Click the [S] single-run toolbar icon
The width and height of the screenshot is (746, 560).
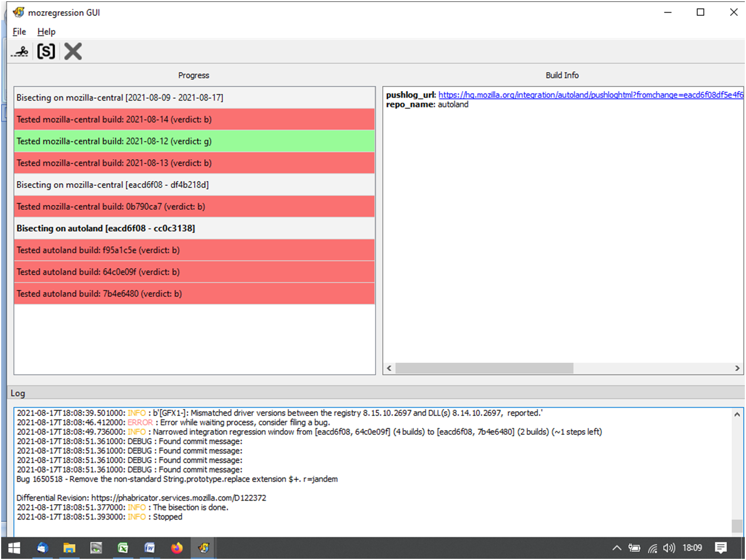(x=46, y=52)
